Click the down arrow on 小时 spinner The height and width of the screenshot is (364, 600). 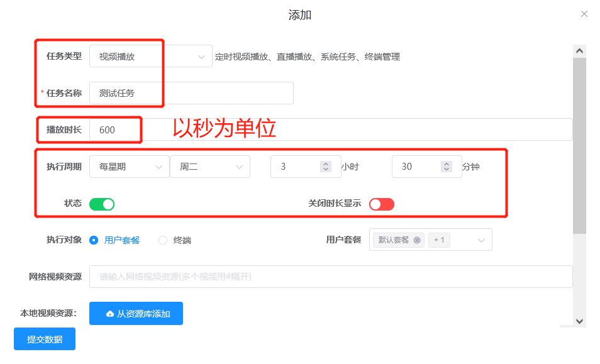pyautogui.click(x=325, y=170)
